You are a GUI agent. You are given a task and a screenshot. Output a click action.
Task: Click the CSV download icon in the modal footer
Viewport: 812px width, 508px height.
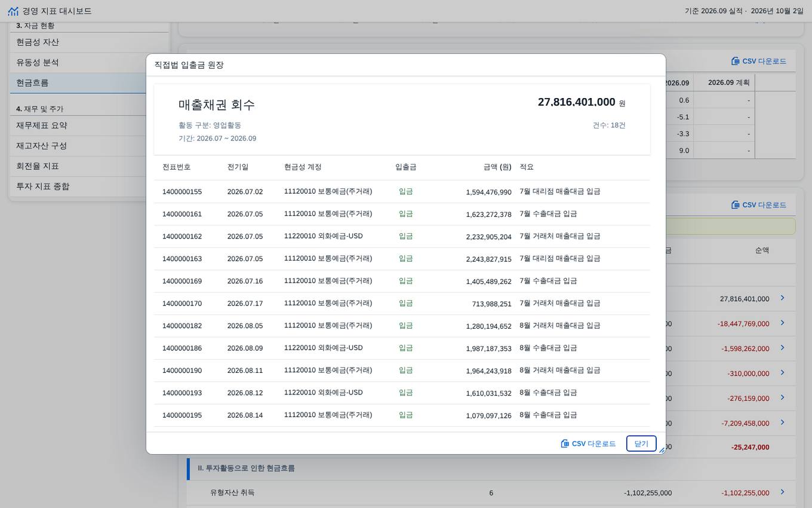click(x=565, y=443)
